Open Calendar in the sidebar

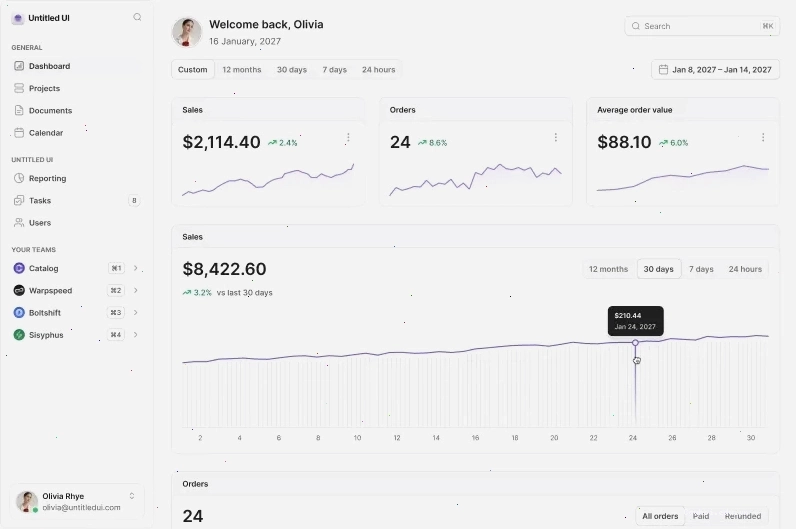coord(76,133)
